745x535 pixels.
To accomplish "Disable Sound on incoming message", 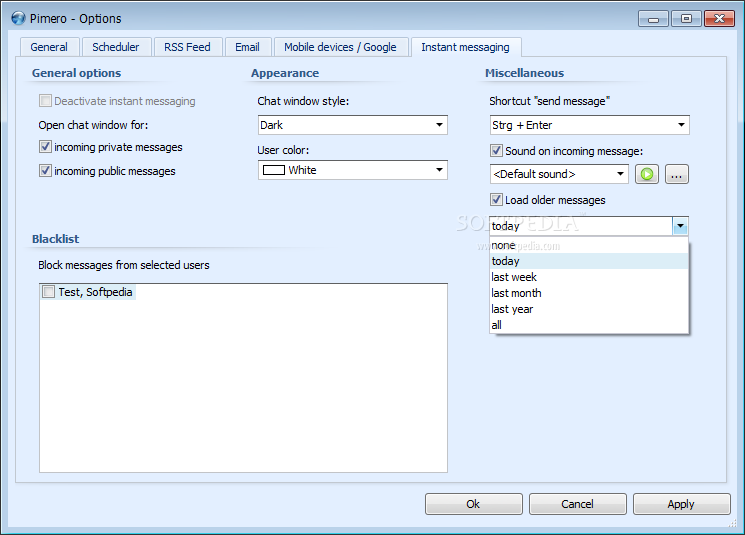I will point(496,151).
